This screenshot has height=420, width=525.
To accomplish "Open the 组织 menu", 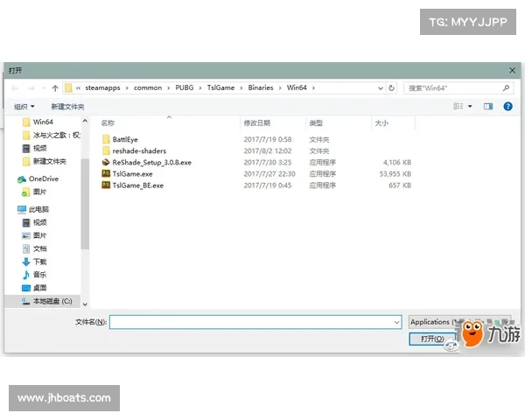I will pyautogui.click(x=24, y=107).
